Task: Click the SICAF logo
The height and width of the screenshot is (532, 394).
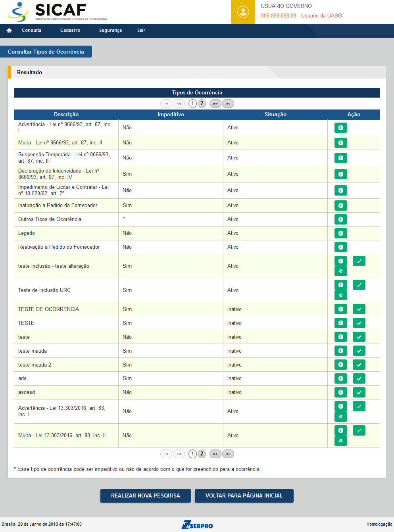Action: [x=58, y=12]
